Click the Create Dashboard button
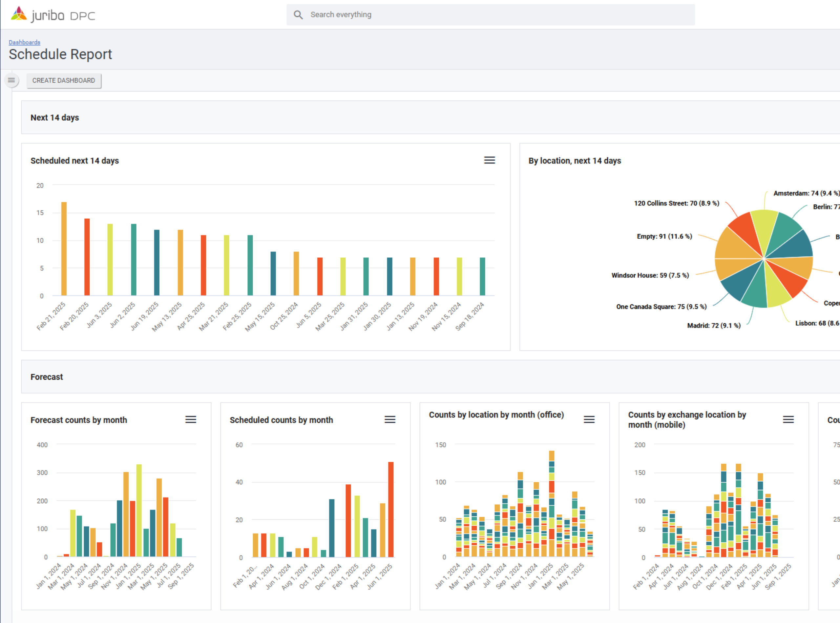The height and width of the screenshot is (623, 840). (64, 81)
